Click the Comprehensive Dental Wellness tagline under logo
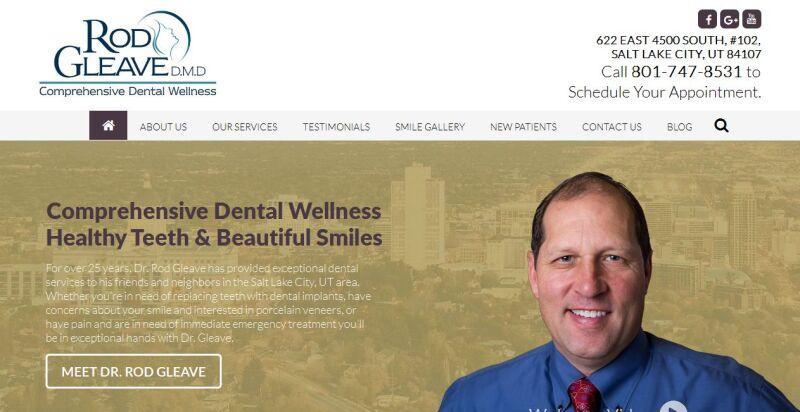This screenshot has width=800, height=412. pyautogui.click(x=128, y=91)
